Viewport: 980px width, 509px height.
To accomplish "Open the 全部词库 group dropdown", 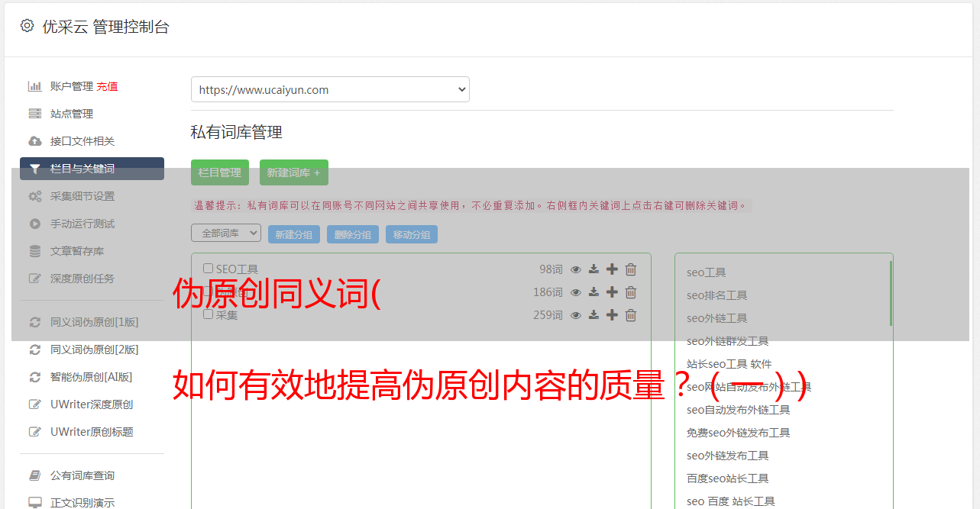I will [x=226, y=233].
